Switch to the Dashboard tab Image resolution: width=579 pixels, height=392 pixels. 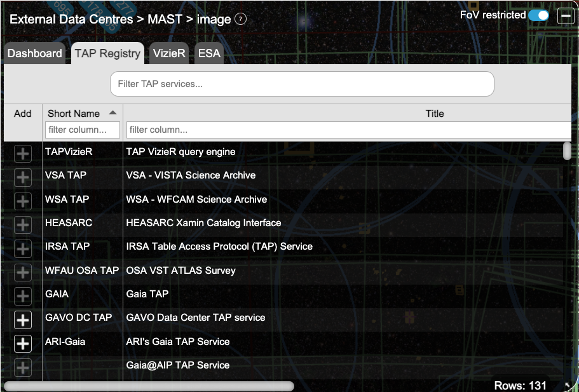coord(35,53)
